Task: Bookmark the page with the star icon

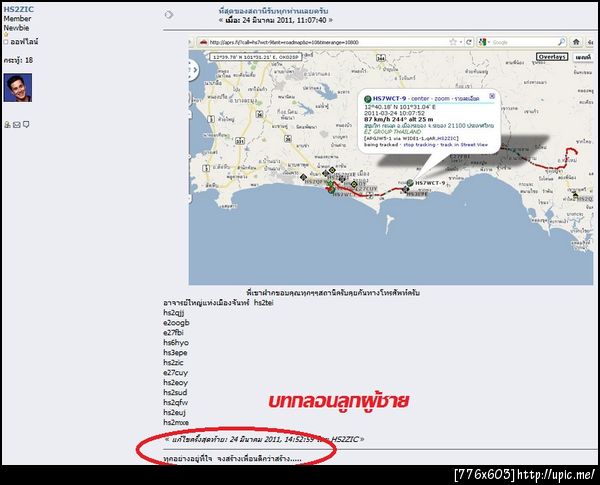Action: coord(453,42)
